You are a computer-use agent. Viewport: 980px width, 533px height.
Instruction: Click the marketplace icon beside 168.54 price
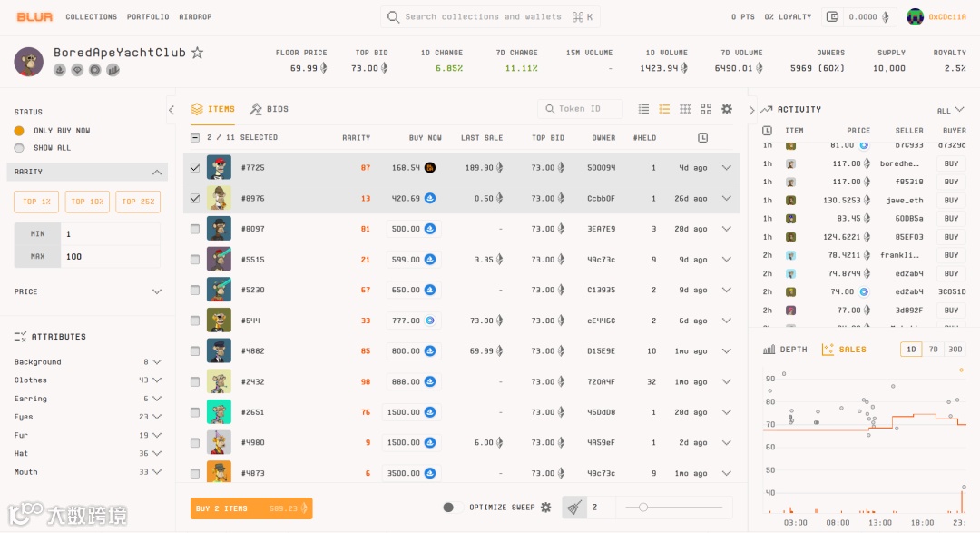point(430,168)
